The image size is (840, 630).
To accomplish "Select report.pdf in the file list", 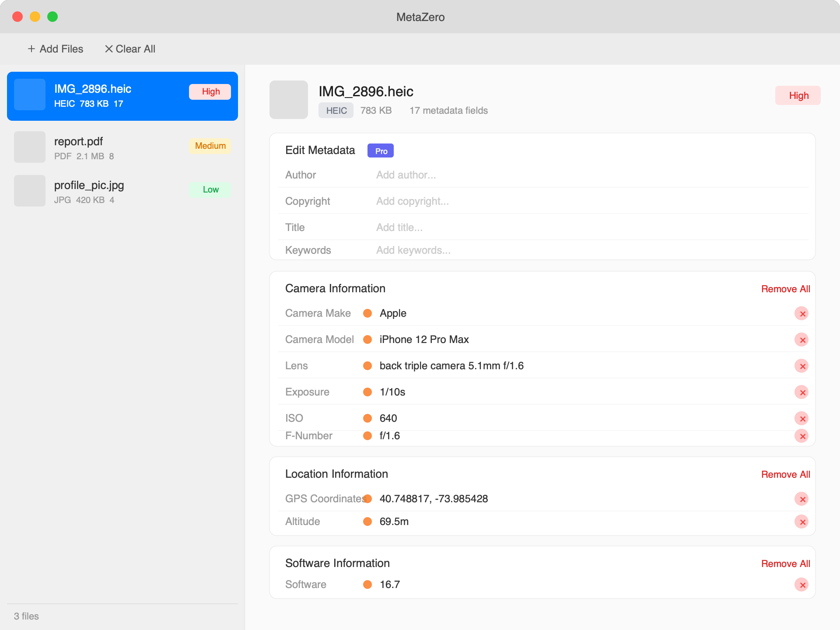I will tap(122, 147).
